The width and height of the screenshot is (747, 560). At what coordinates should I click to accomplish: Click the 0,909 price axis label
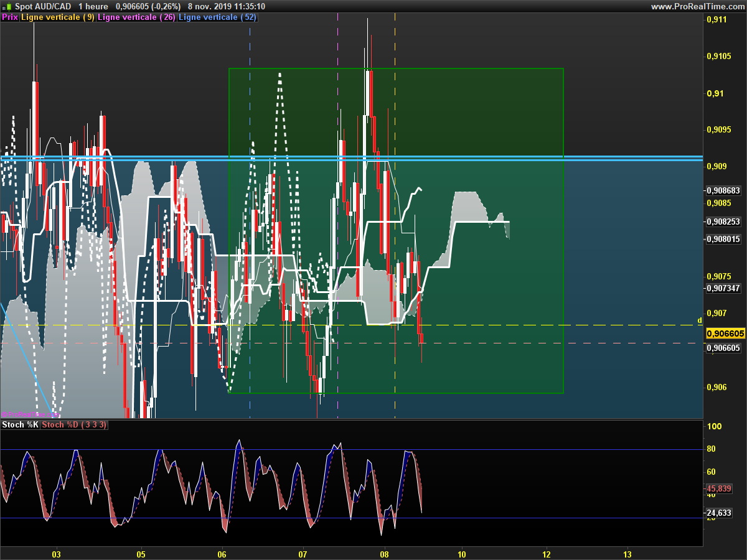click(x=716, y=166)
